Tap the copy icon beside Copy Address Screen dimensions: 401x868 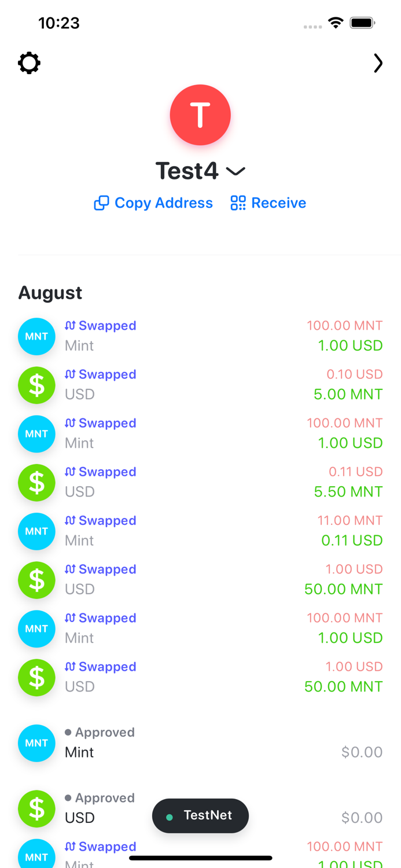click(x=101, y=203)
